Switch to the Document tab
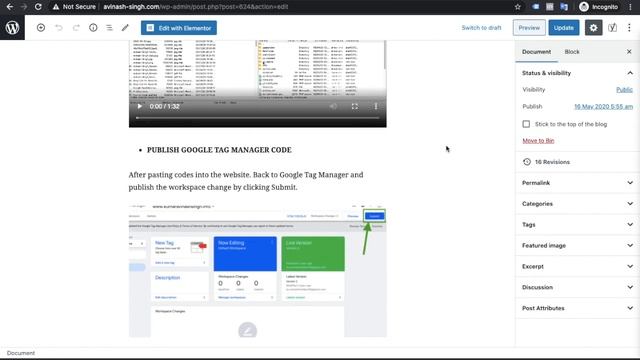 click(x=536, y=52)
